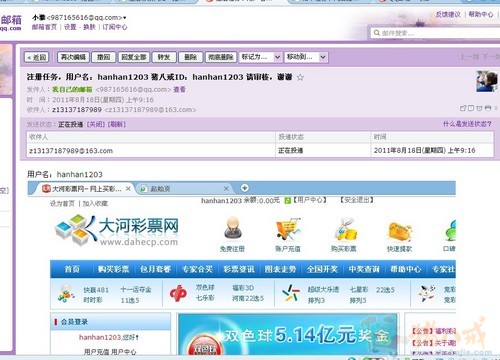This screenshot has width=500, height=360.
Task: Click the 回复全部 reply-all button
Action: 134,57
